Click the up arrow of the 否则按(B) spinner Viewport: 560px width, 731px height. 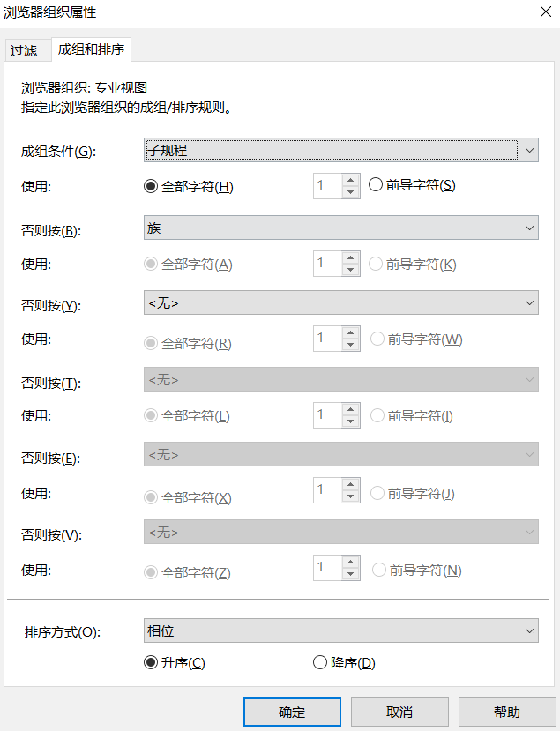(x=350, y=257)
